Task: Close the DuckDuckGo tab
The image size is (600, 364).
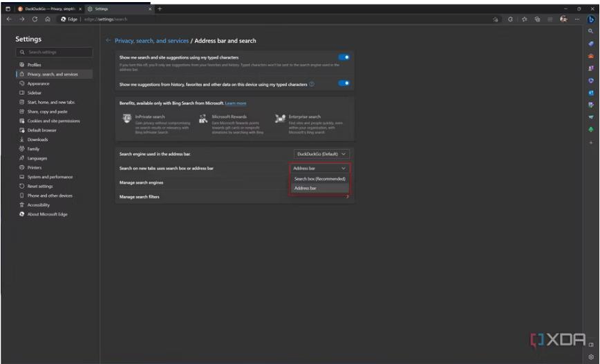Action: pos(80,9)
